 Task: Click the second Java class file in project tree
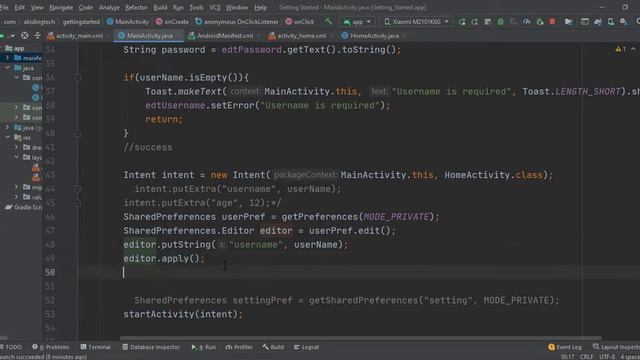(x=36, y=97)
